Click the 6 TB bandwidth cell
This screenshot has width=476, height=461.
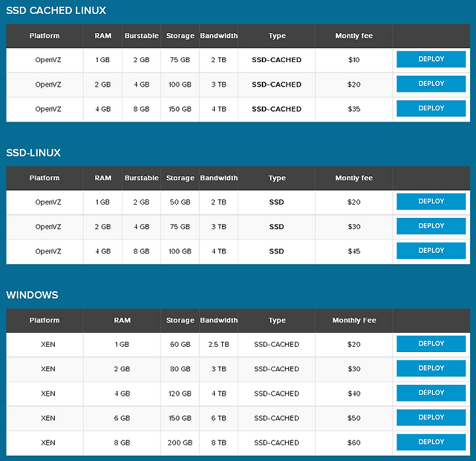pyautogui.click(x=219, y=418)
